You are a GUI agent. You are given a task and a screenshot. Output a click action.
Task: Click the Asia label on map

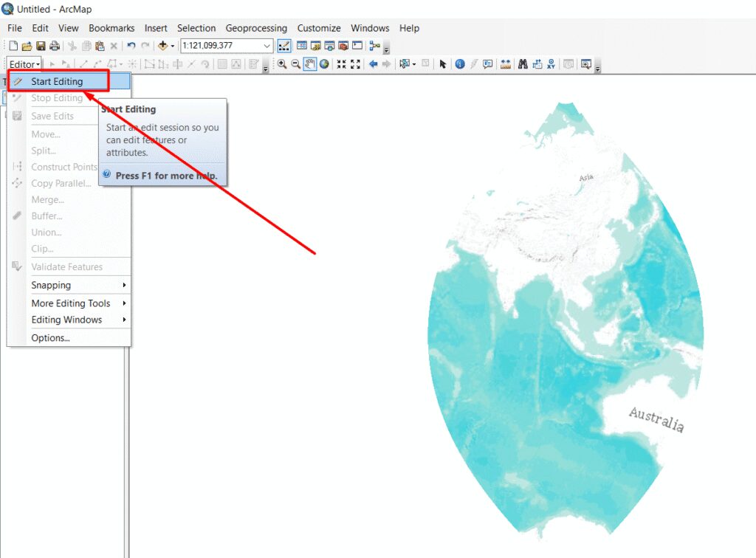[x=586, y=177]
